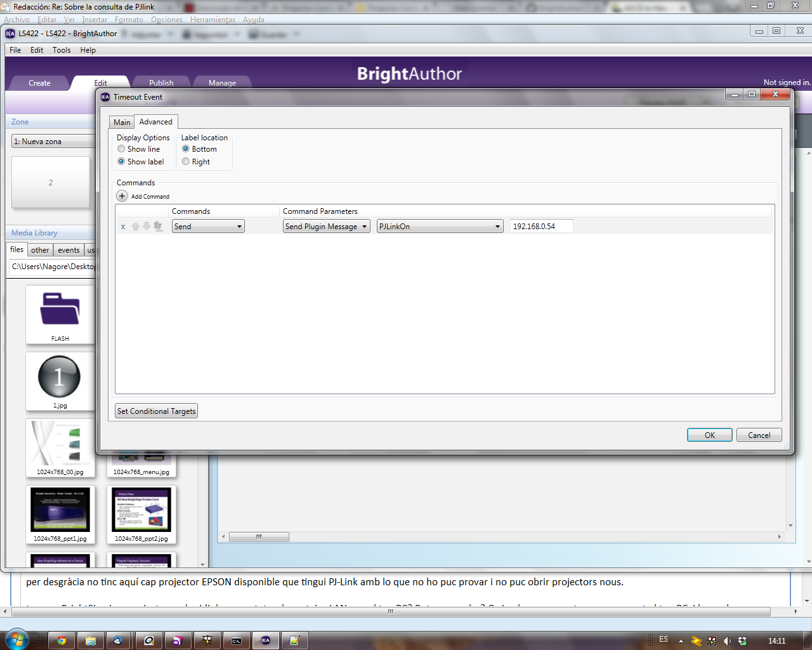Move the Send command down
This screenshot has width=812, height=650.
[x=147, y=227]
